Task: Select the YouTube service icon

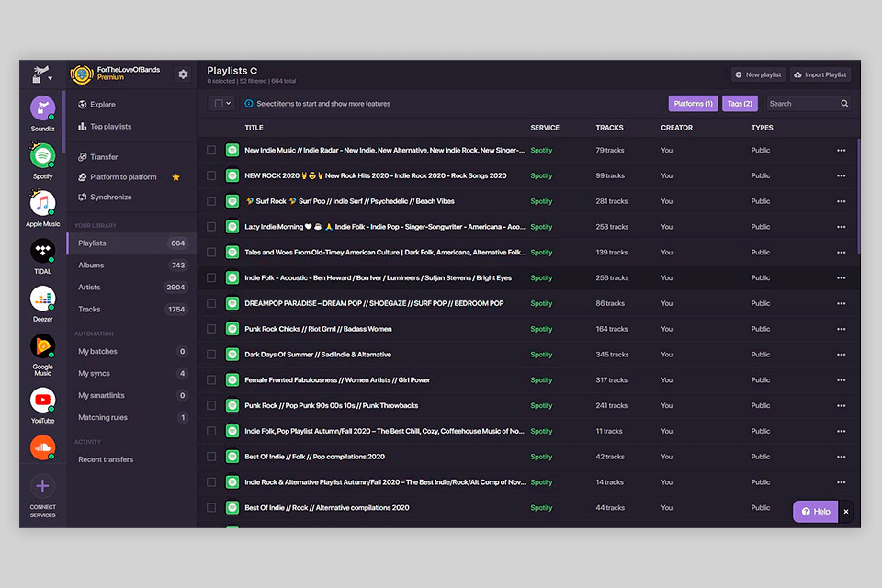Action: [x=43, y=400]
